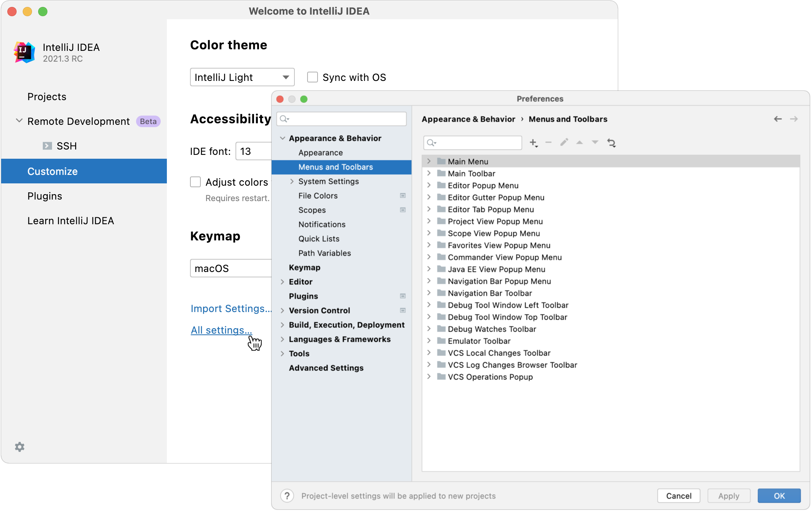Click the search magnifier in the actions filter

(x=431, y=143)
